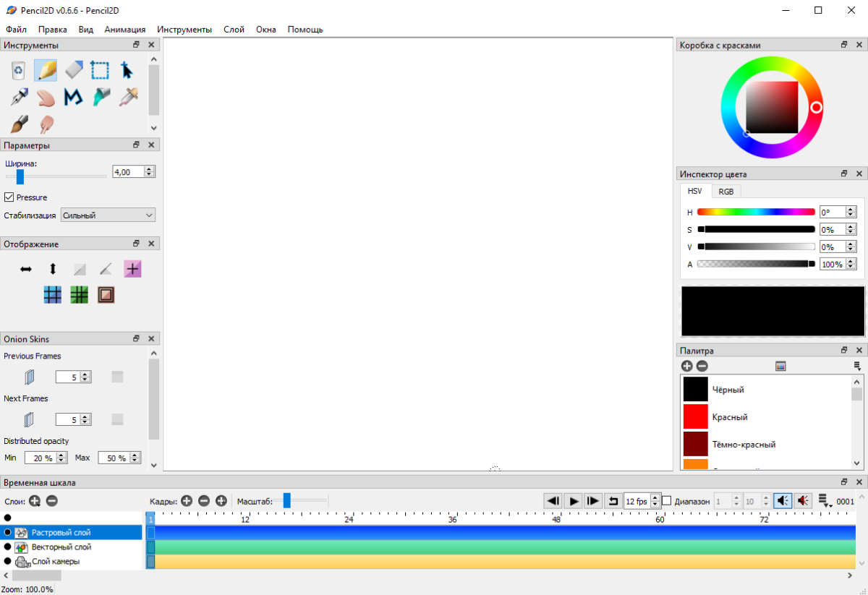The height and width of the screenshot is (595, 868).
Task: Toggle the blue grid overlay icon
Action: [53, 295]
